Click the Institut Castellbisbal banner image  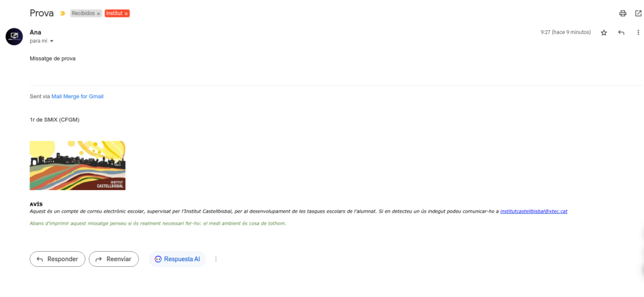pyautogui.click(x=77, y=165)
